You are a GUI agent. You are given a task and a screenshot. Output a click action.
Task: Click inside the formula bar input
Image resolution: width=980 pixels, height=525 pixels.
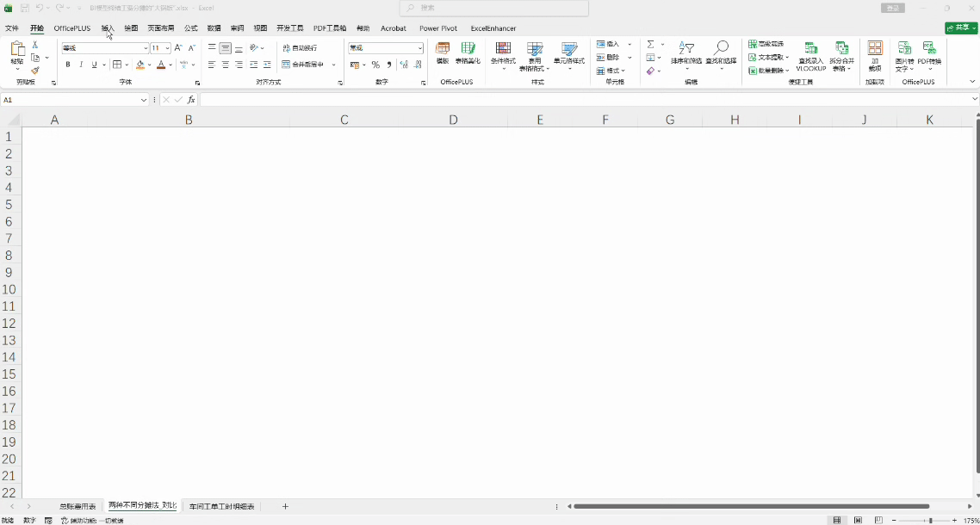(586, 100)
